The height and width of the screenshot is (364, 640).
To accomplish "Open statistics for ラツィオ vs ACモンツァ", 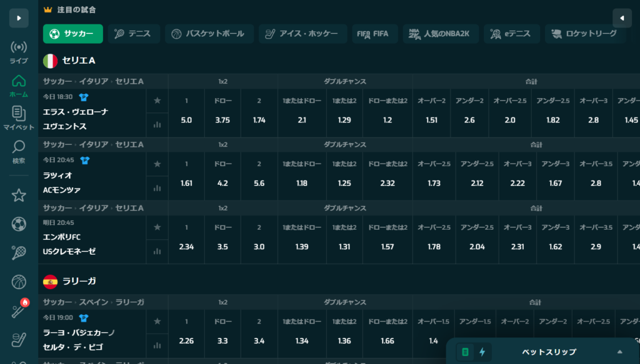I will (x=157, y=189).
